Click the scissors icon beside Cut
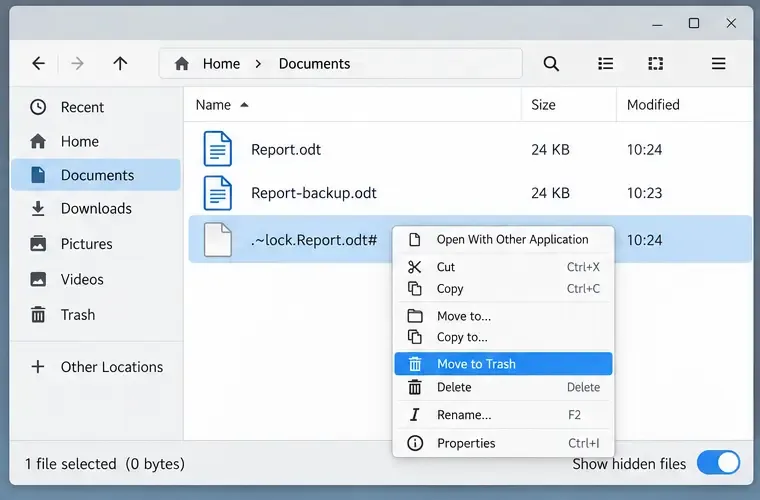This screenshot has height=500, width=760. pos(414,267)
